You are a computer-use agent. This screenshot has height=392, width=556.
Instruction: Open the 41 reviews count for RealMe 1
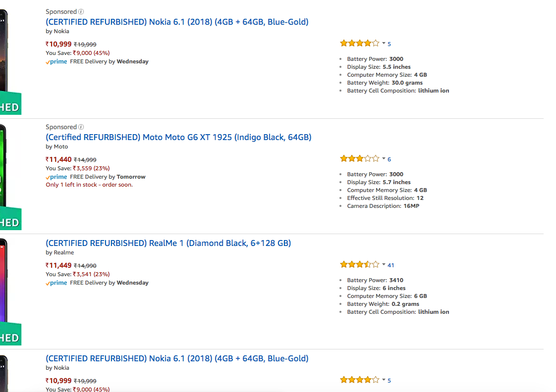pyautogui.click(x=391, y=265)
